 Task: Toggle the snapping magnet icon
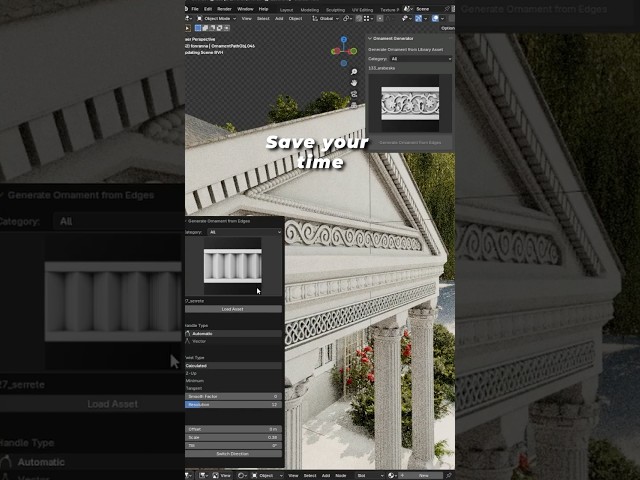(x=359, y=18)
